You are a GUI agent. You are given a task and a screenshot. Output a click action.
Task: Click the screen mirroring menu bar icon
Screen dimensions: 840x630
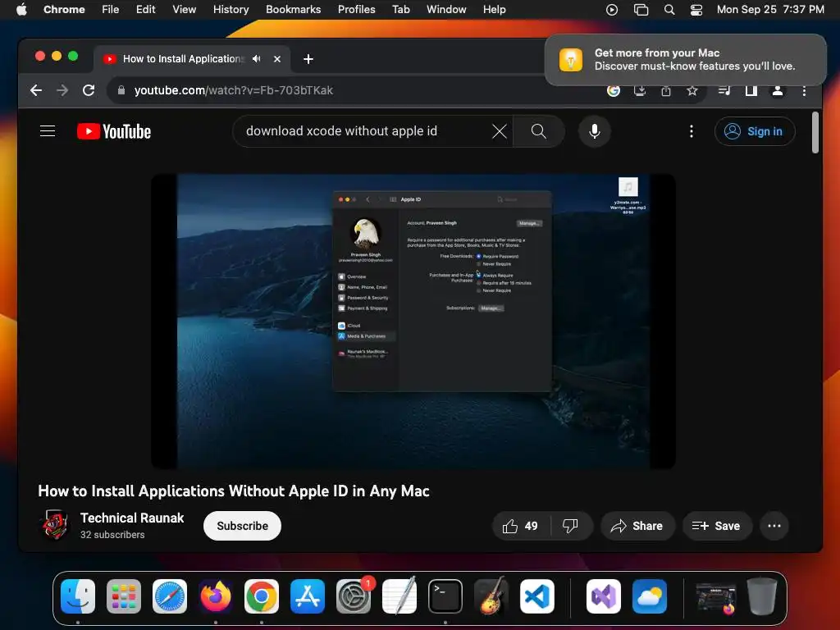[641, 10]
